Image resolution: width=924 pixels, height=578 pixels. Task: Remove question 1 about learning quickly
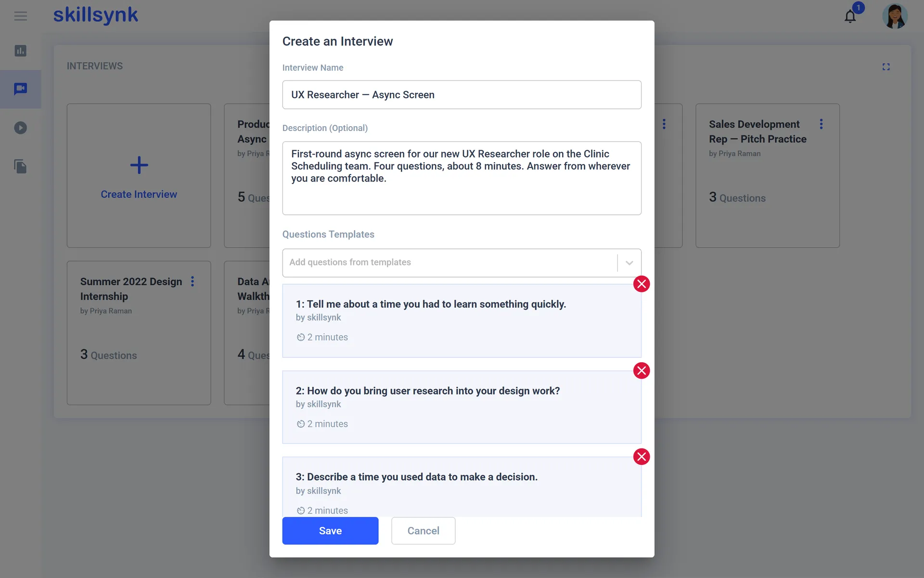tap(642, 284)
